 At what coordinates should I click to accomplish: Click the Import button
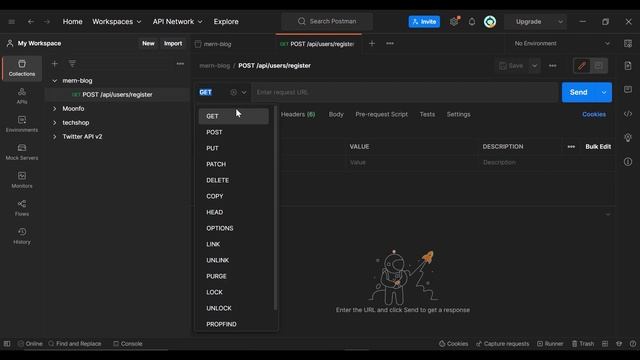pyautogui.click(x=173, y=43)
